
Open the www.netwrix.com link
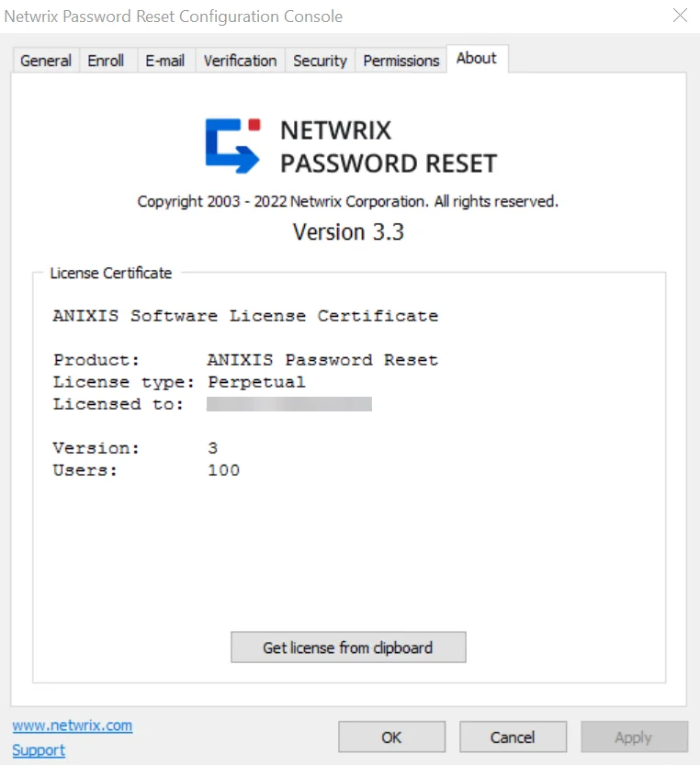[73, 726]
